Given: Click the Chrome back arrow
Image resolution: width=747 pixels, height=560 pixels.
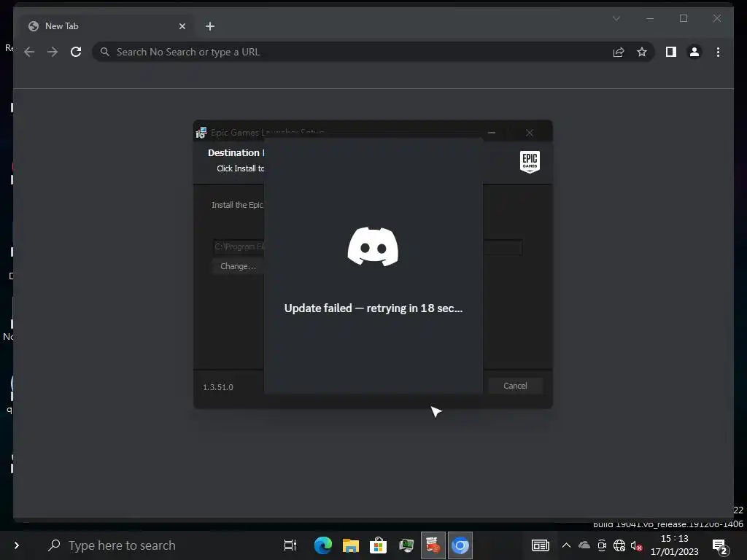Looking at the screenshot, I should (x=29, y=52).
